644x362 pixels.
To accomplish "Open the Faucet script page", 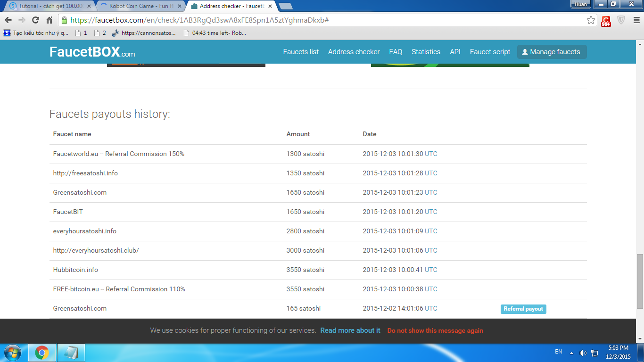I will coord(490,52).
